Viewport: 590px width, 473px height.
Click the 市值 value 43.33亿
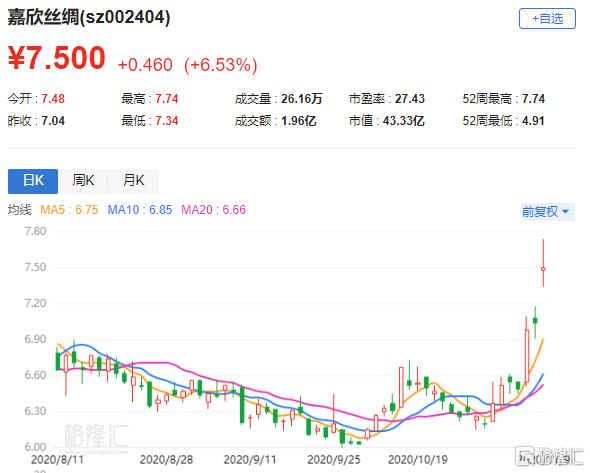point(404,121)
